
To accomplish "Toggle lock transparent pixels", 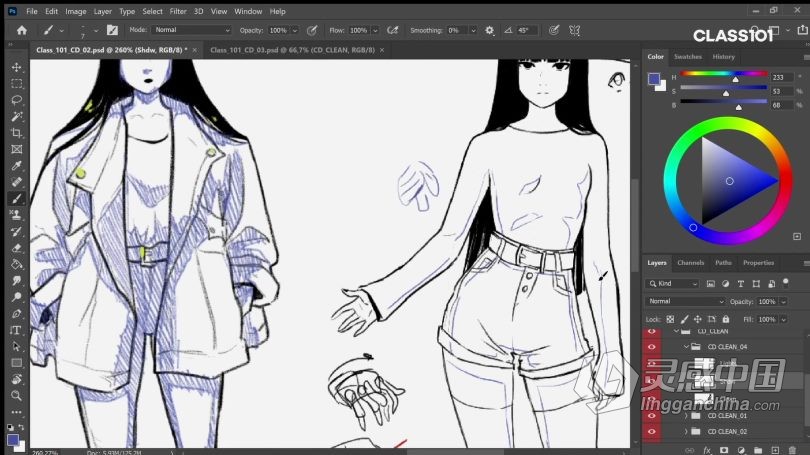I will click(x=670, y=319).
